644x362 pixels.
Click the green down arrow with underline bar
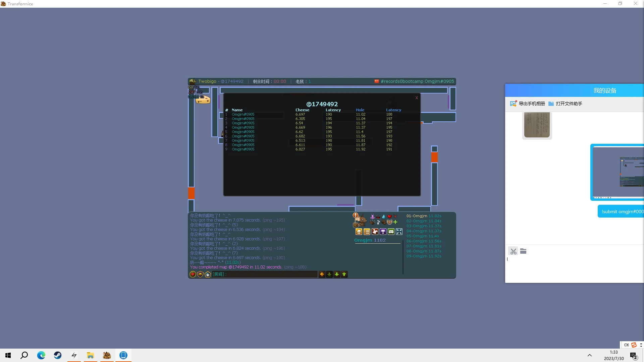[329, 274]
